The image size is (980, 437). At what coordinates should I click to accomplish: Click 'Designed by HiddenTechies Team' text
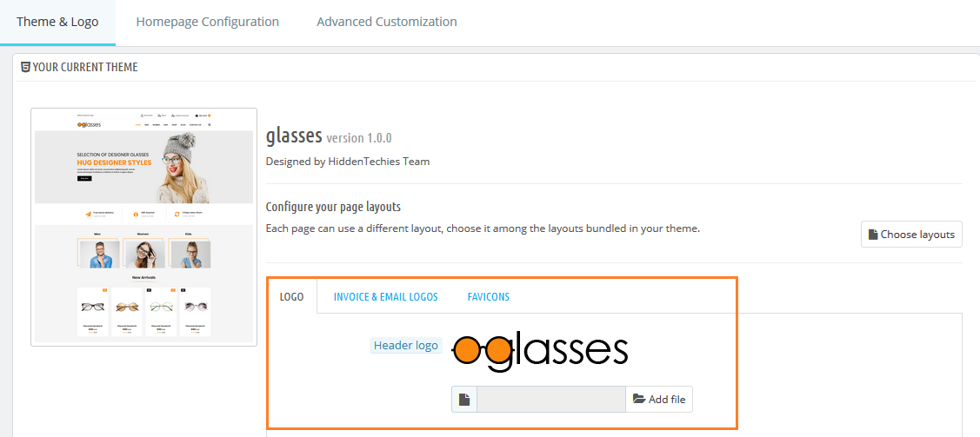pos(348,162)
